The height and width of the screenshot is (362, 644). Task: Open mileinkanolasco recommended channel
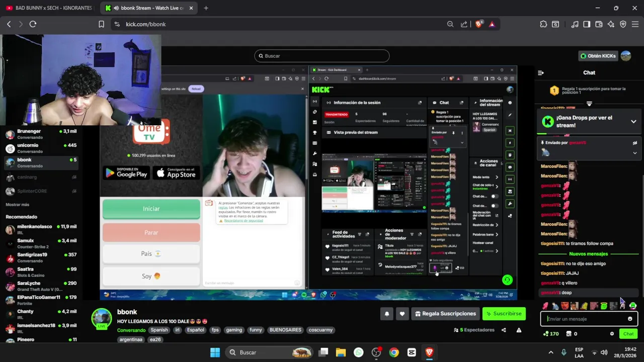coord(41,230)
